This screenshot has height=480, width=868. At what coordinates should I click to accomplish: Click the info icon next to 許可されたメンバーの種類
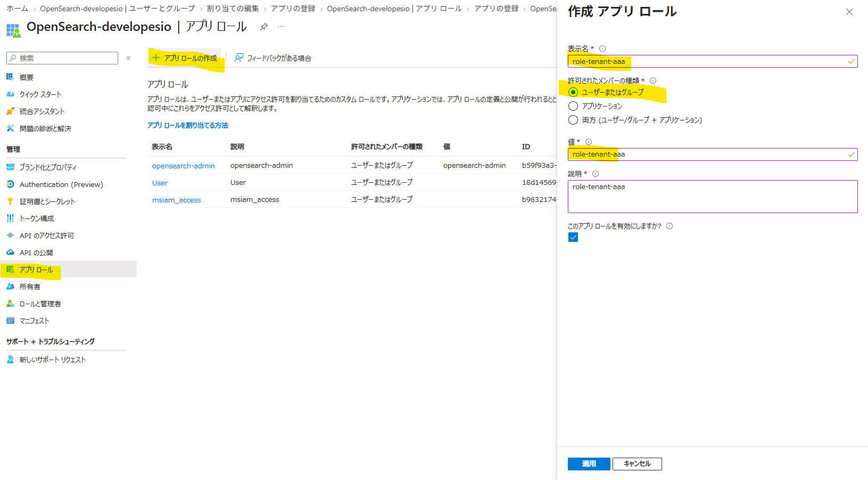pos(653,80)
